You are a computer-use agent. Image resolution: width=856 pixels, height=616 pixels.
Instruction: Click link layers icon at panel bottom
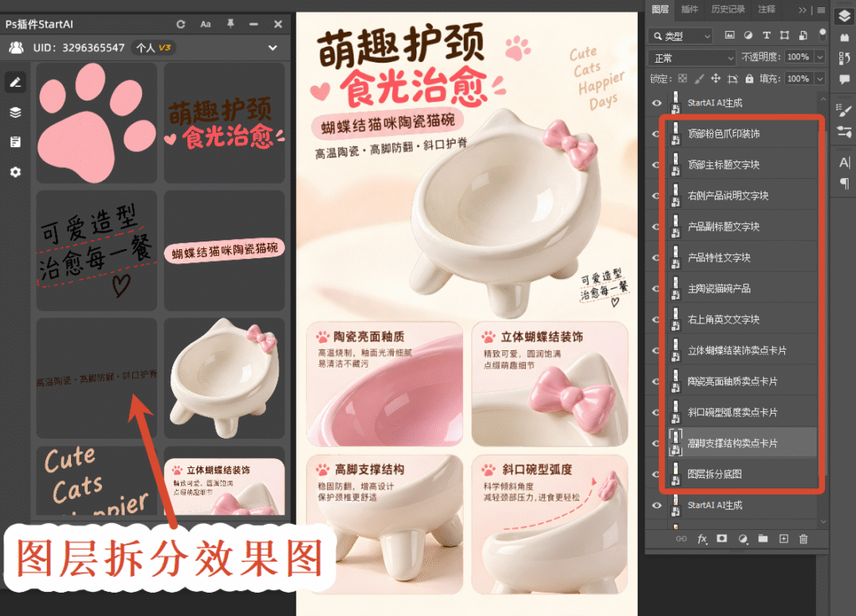(x=681, y=539)
